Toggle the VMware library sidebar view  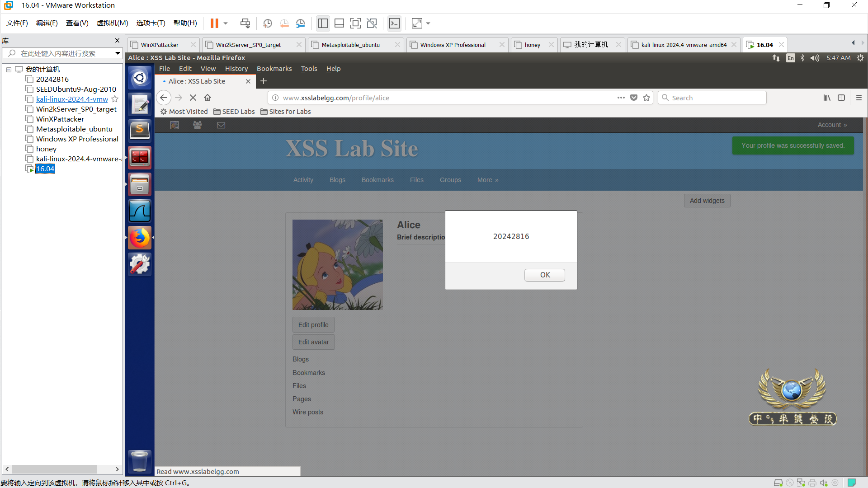(x=323, y=23)
